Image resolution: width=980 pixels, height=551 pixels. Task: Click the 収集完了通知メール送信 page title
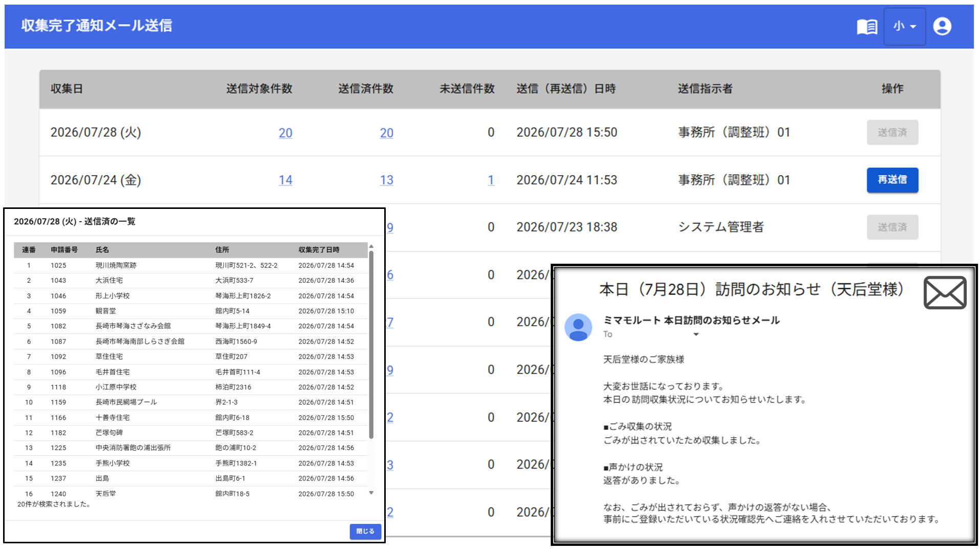(x=96, y=26)
